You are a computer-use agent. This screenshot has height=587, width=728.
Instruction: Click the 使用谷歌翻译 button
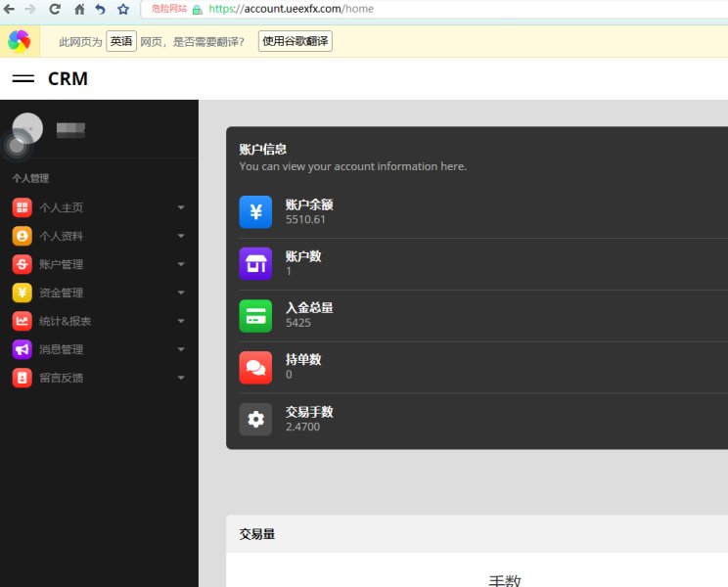tap(295, 42)
